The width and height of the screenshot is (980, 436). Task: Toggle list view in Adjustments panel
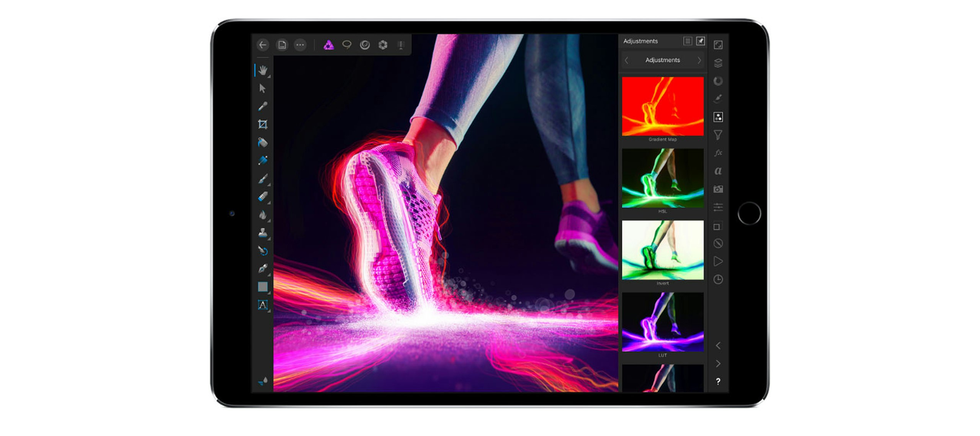688,41
